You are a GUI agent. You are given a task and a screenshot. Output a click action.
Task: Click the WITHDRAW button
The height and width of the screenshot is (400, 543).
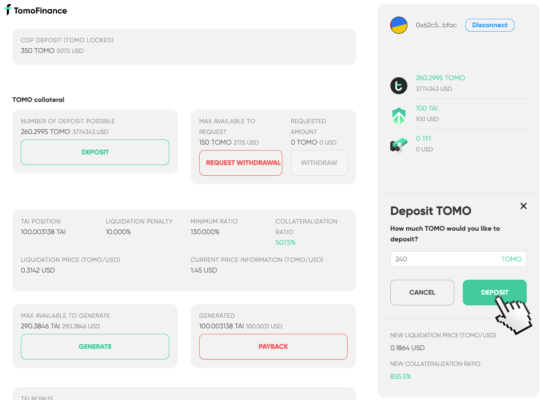(x=319, y=163)
